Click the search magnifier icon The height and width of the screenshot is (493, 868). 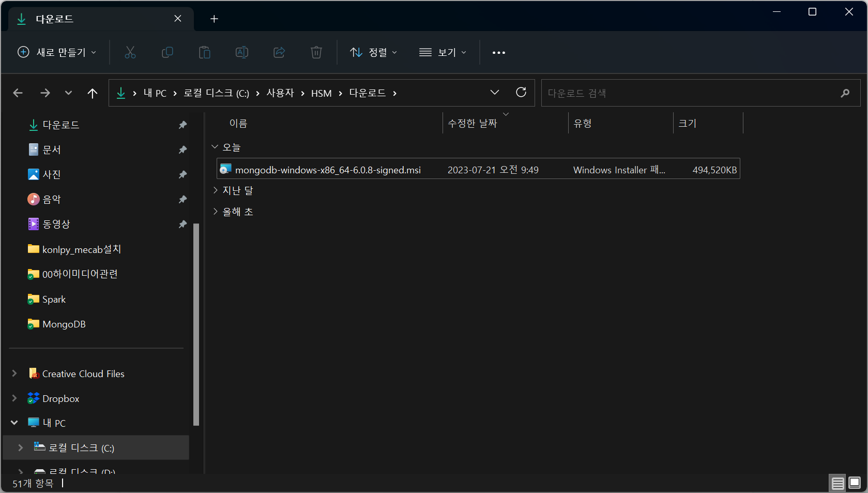[845, 93]
